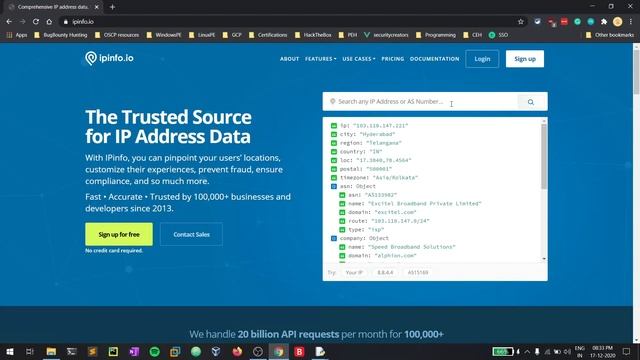The image size is (640, 360).
Task: Open the Apps shortcut in bookmarks bar
Action: coord(17,35)
